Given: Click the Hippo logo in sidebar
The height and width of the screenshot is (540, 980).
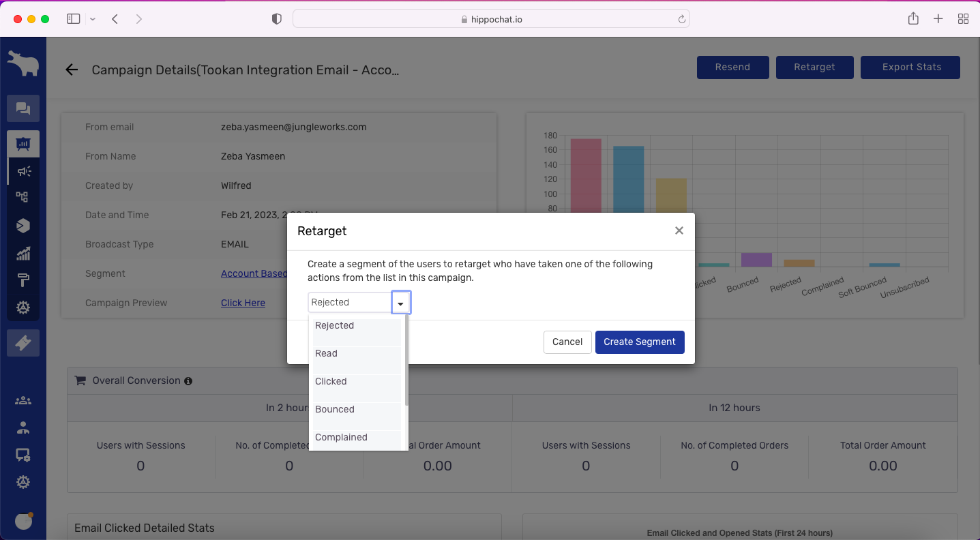Looking at the screenshot, I should click(23, 63).
